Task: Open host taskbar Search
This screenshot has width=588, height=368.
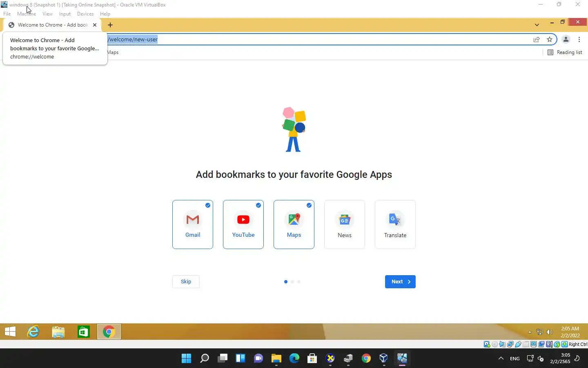Action: 205,359
